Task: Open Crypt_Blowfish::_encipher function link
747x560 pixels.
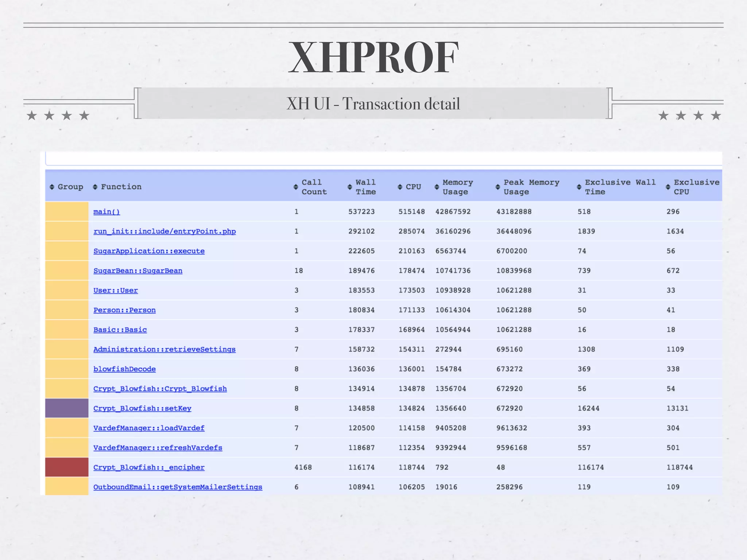Action: click(149, 468)
